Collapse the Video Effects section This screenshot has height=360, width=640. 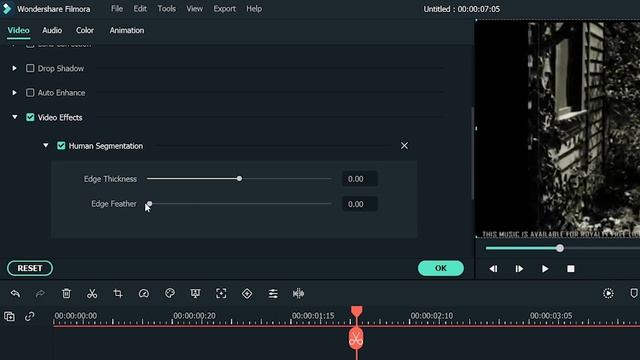click(15, 117)
